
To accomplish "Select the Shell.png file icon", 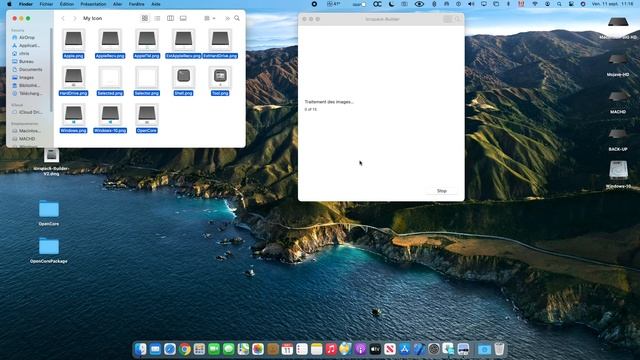I will click(x=183, y=77).
